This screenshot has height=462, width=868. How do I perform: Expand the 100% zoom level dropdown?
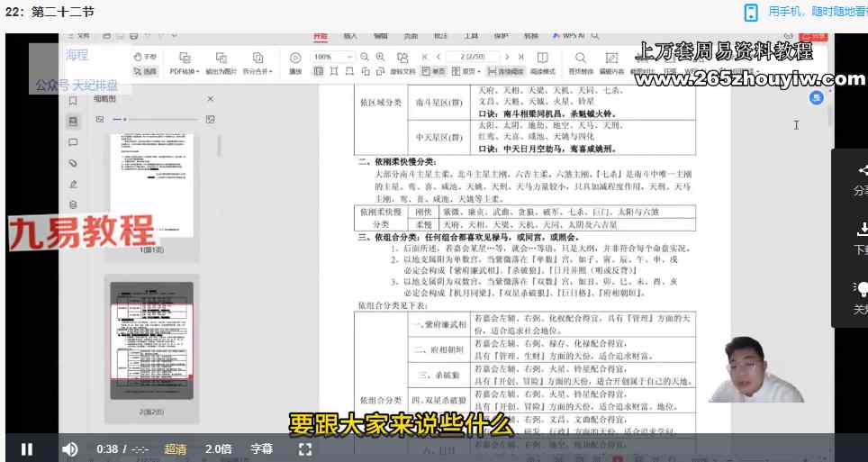[x=348, y=57]
